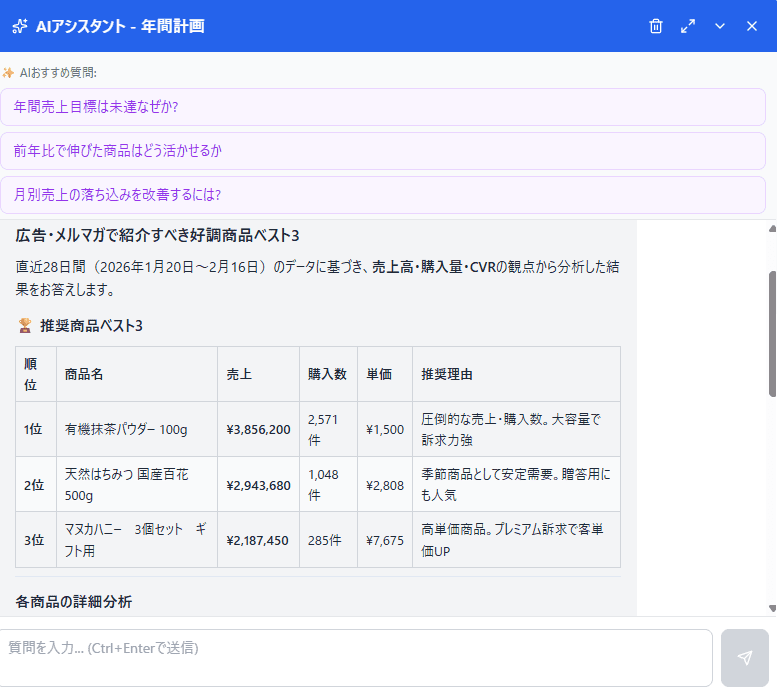Click the scrollbar down arrow
The height and width of the screenshot is (690, 777).
[772, 608]
